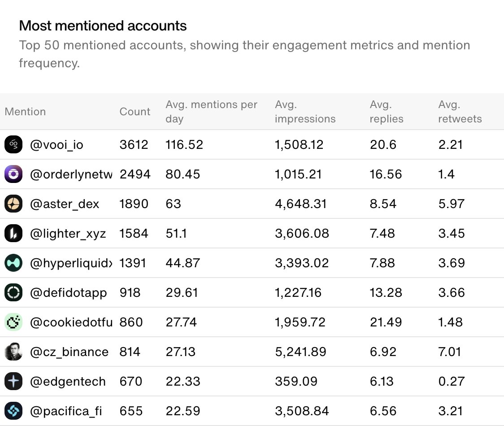The height and width of the screenshot is (426, 504).
Task: Click the 16.56 avg replies cell
Action: click(x=386, y=174)
